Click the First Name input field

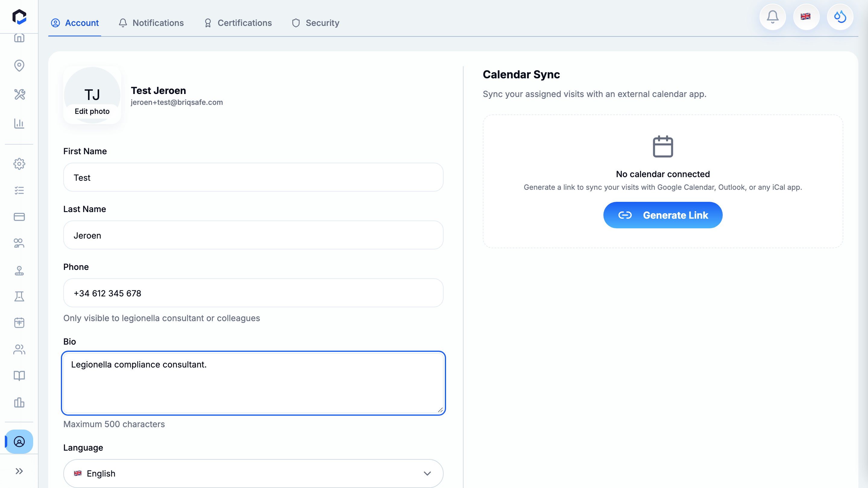253,177
